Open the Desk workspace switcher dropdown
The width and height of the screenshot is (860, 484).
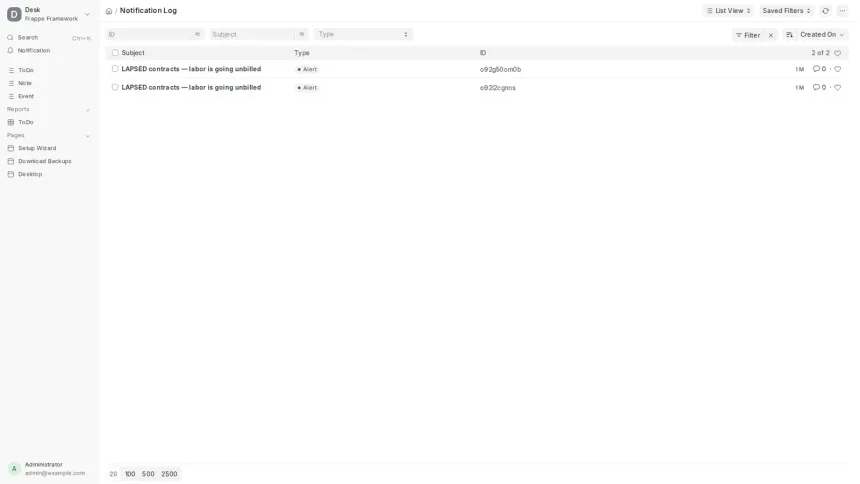[87, 14]
